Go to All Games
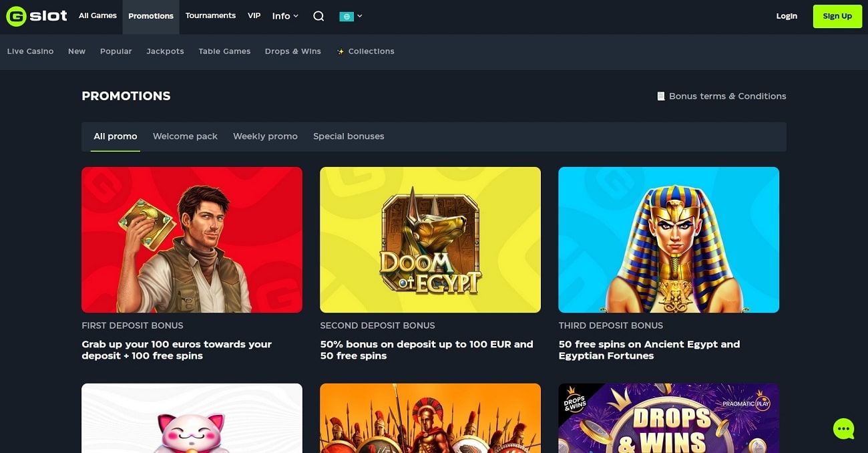This screenshot has height=453, width=868. click(x=97, y=15)
